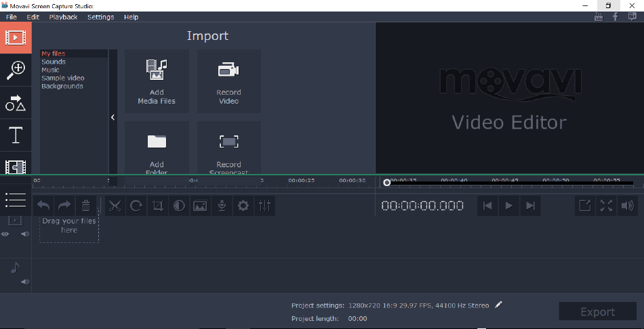The image size is (644, 329).
Task: Detach the preview window
Action: (x=585, y=206)
